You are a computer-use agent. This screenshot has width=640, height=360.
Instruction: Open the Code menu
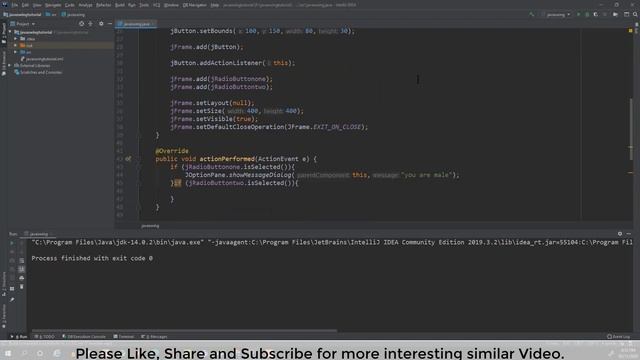coord(70,5)
